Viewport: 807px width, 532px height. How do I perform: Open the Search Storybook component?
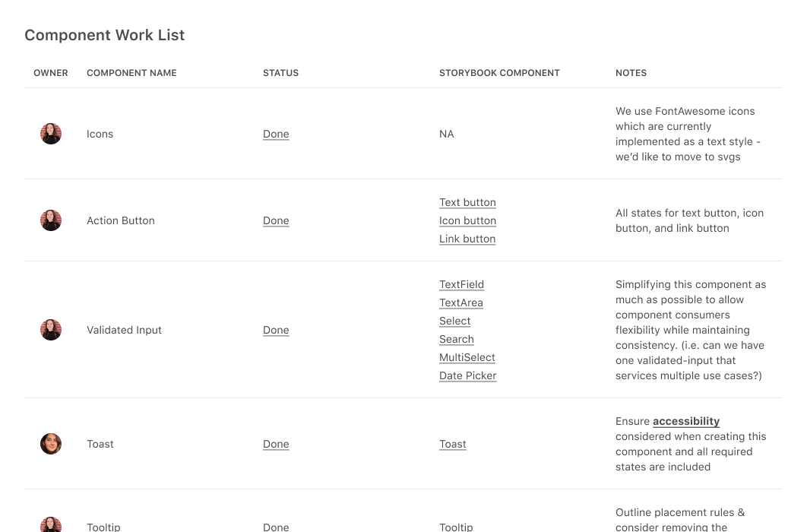(x=456, y=339)
